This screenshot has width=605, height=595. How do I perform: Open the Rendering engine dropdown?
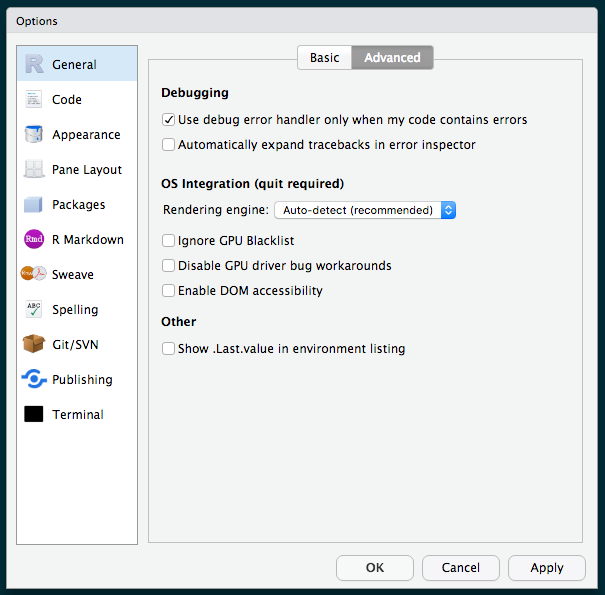pos(365,210)
